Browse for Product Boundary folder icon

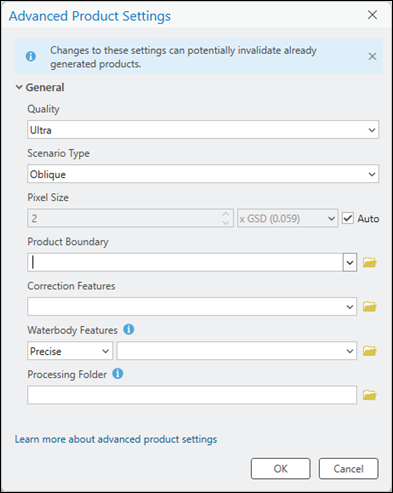click(369, 263)
